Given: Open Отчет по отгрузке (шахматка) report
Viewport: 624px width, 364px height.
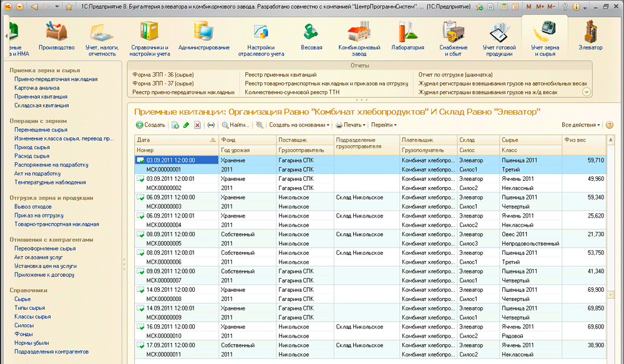Looking at the screenshot, I should pos(456,75).
